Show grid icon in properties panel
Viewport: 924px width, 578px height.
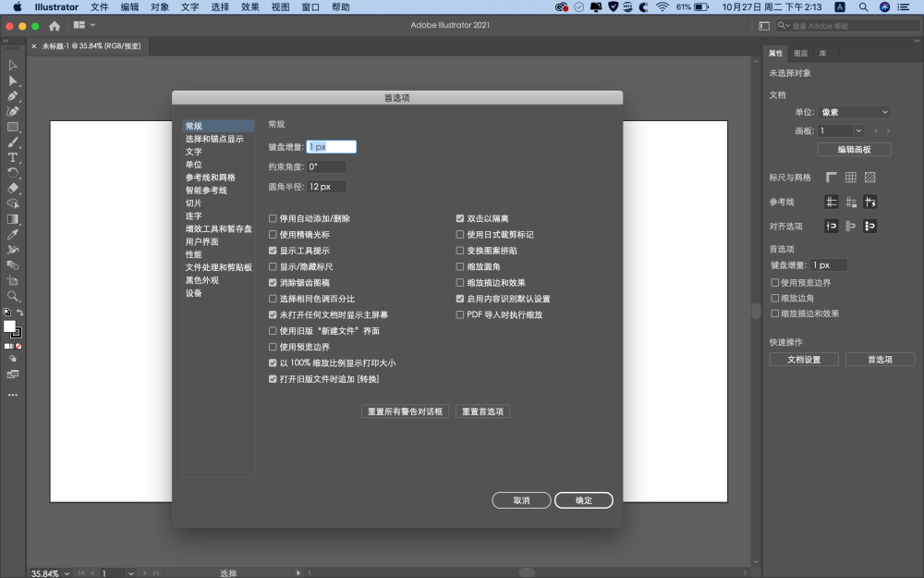click(851, 178)
